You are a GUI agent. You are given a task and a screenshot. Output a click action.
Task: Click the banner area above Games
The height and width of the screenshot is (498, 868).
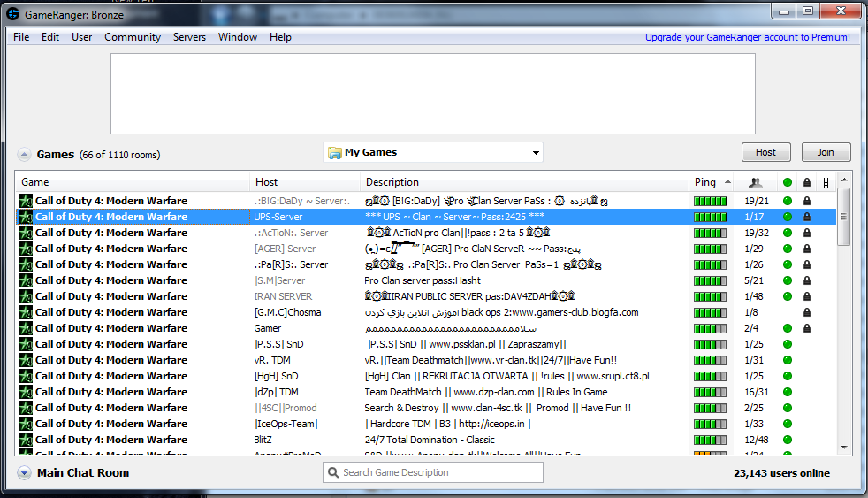tap(433, 94)
